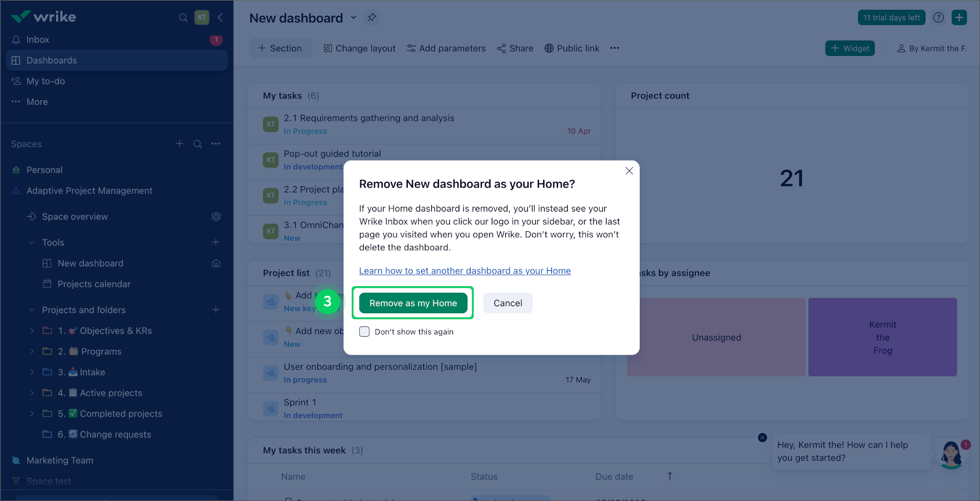This screenshot has height=501, width=980.
Task: Collapse the sidebar with the chevron arrow
Action: [x=220, y=17]
